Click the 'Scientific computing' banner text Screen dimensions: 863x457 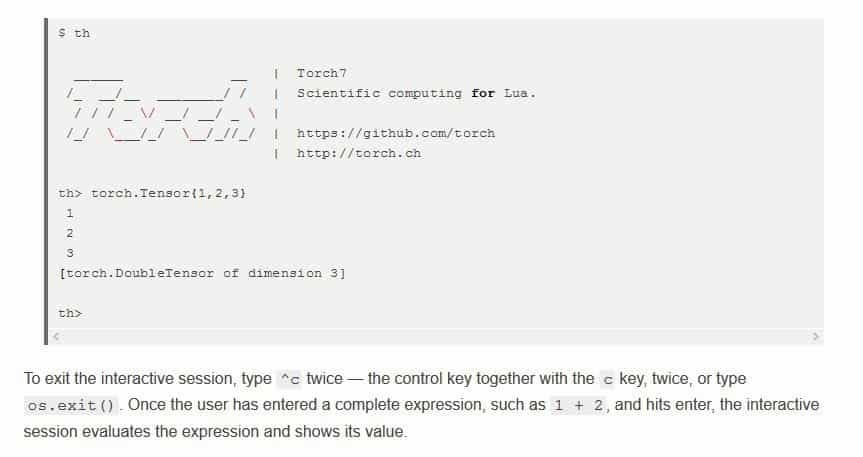379,93
